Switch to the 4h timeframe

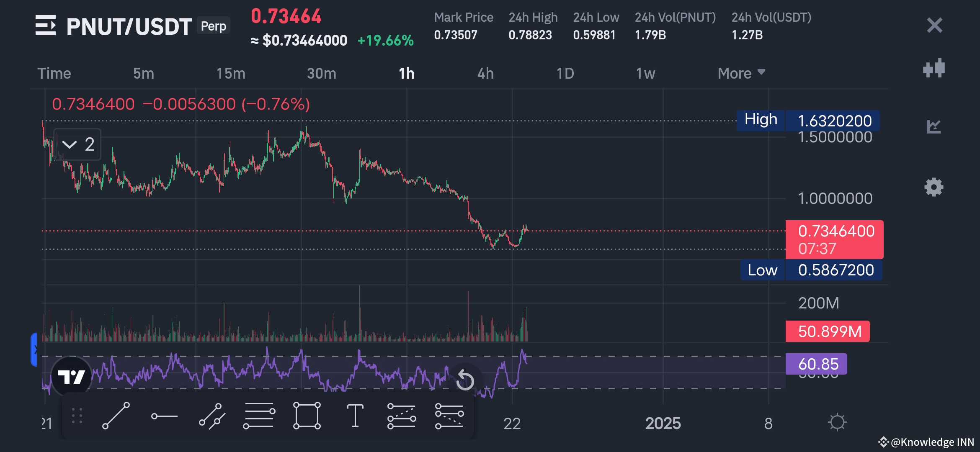(485, 73)
